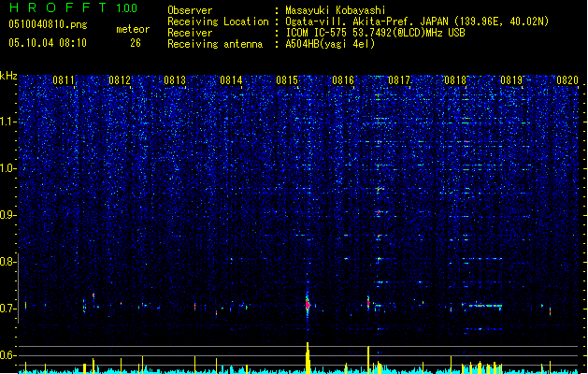Click the 'Observer' field label

tap(190, 10)
